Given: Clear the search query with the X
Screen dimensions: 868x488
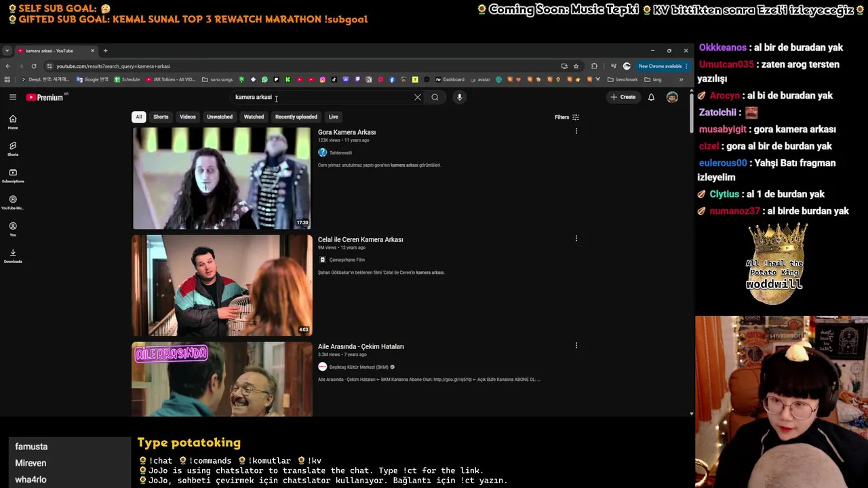Looking at the screenshot, I should click(x=418, y=98).
